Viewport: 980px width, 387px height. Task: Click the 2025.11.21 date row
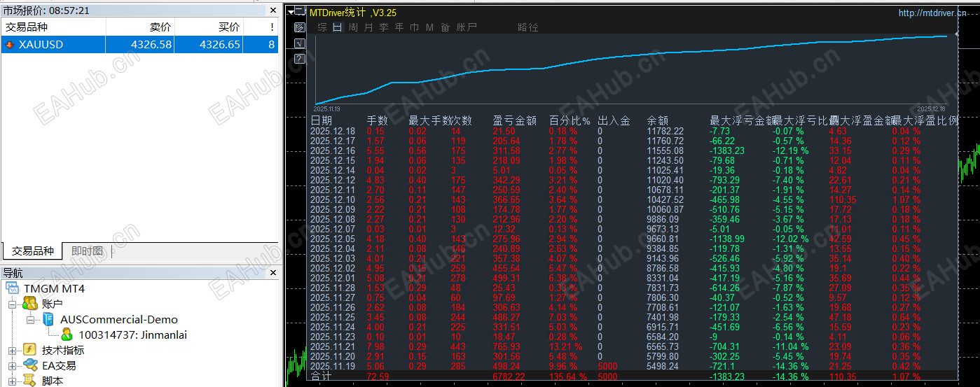point(333,346)
